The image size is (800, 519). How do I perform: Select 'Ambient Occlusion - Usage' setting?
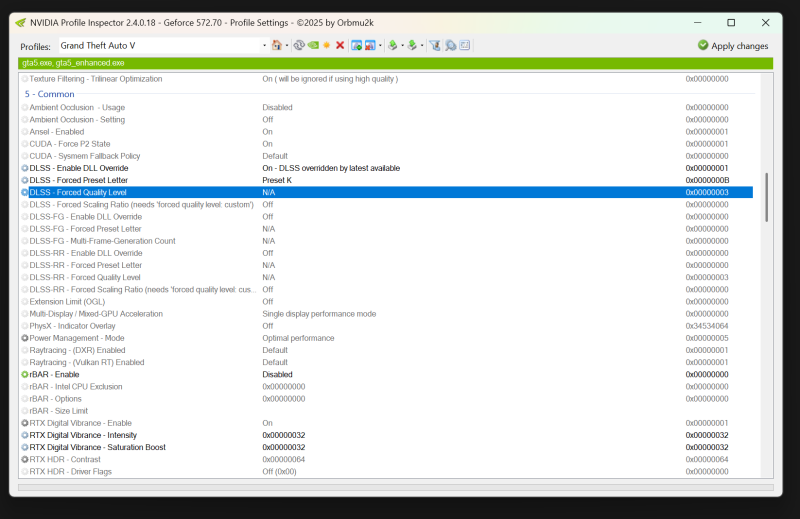coord(387,107)
